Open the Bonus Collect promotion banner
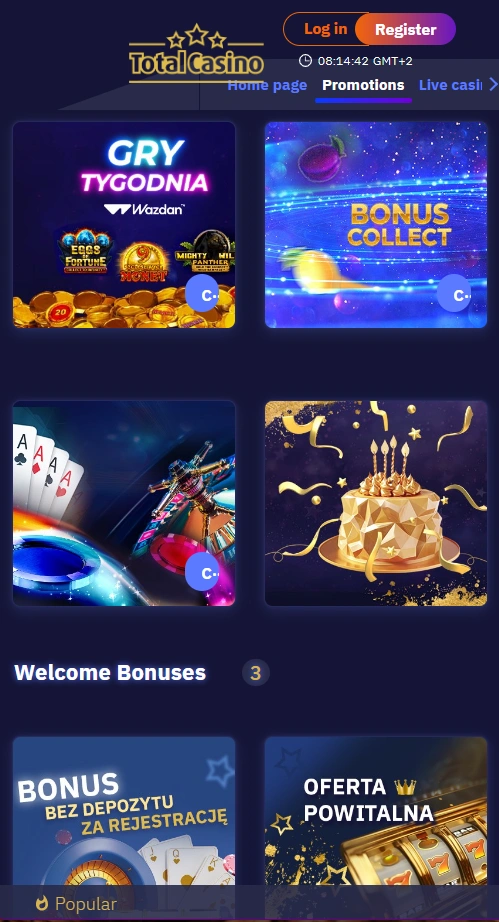The width and height of the screenshot is (499, 922). (376, 225)
